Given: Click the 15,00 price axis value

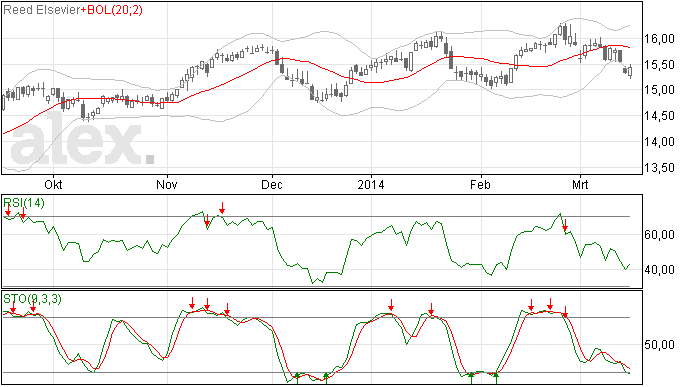Looking at the screenshot, I should [659, 90].
